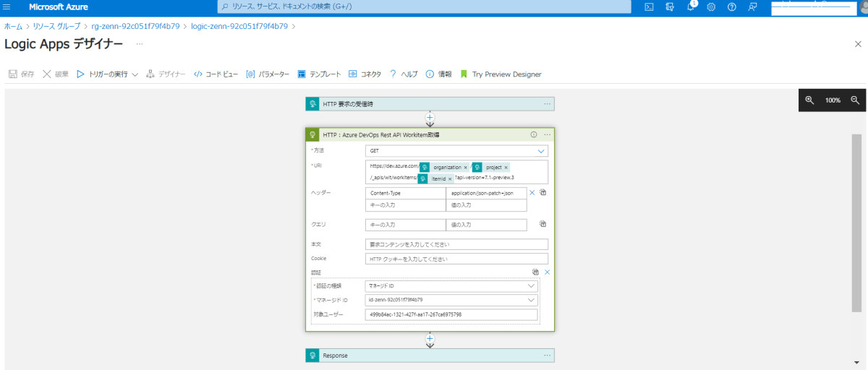Image resolution: width=868 pixels, height=370 pixels.
Task: Show the info icon on the Workitem取得 action
Action: coord(534,134)
